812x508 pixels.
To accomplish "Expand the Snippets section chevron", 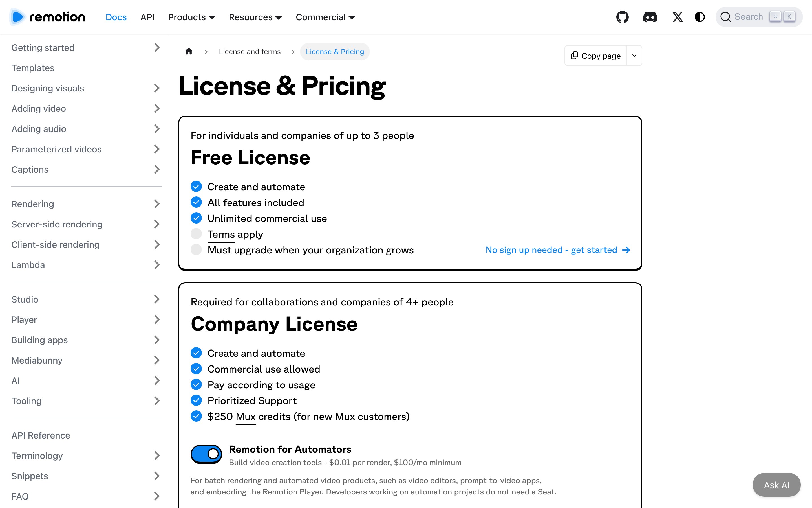I will pyautogui.click(x=157, y=476).
